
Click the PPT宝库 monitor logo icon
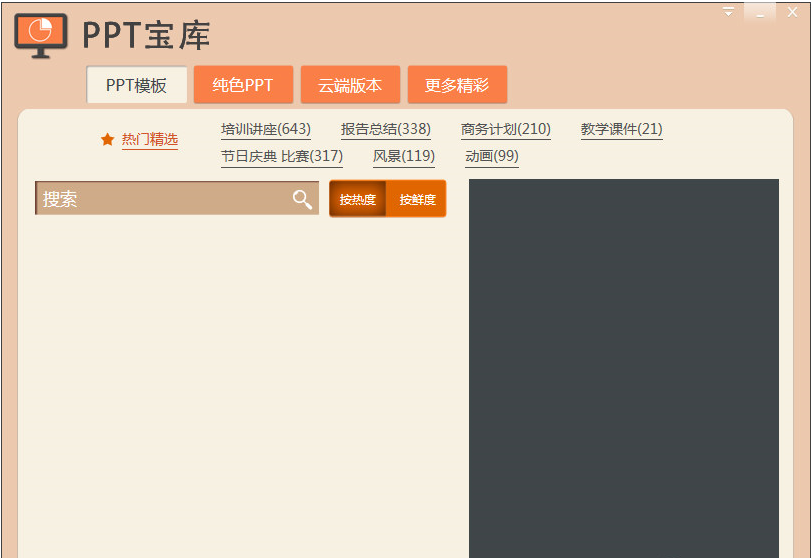pyautogui.click(x=41, y=35)
